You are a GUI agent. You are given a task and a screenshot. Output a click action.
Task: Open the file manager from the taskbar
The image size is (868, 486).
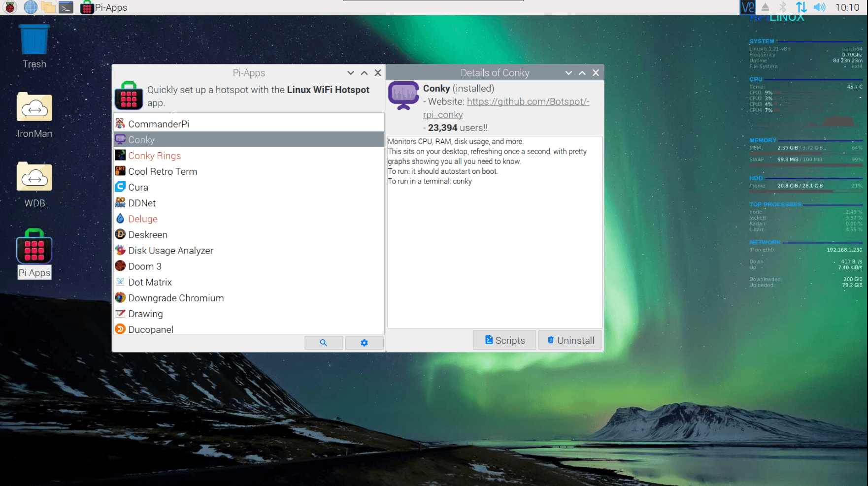coord(48,7)
